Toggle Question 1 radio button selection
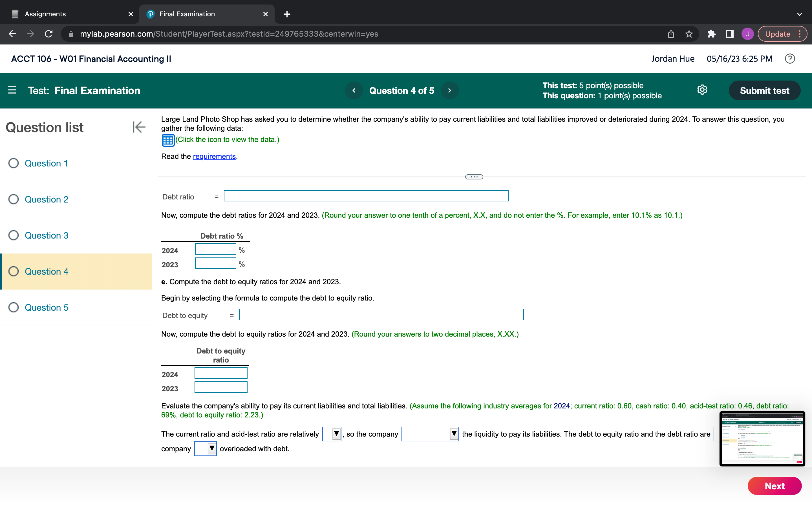The height and width of the screenshot is (507, 812). point(14,163)
